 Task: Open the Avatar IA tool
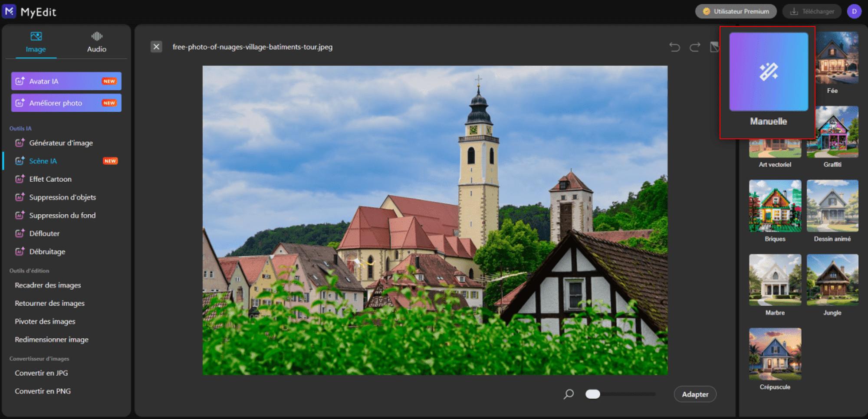(66, 81)
